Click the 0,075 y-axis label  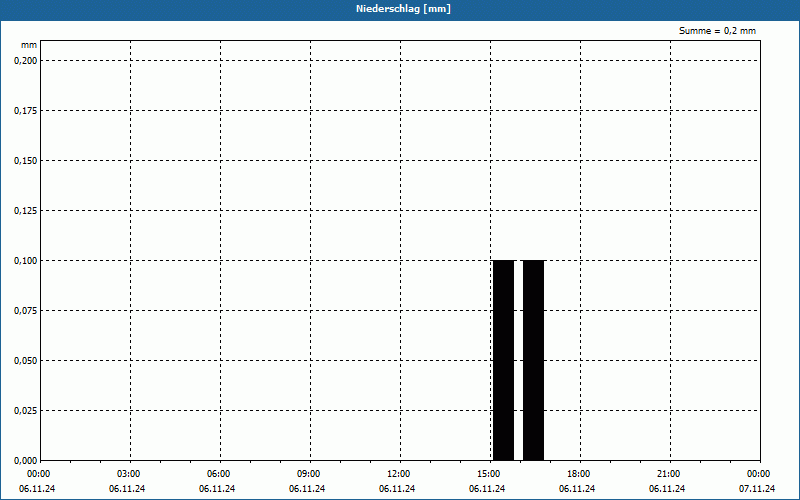pos(26,311)
